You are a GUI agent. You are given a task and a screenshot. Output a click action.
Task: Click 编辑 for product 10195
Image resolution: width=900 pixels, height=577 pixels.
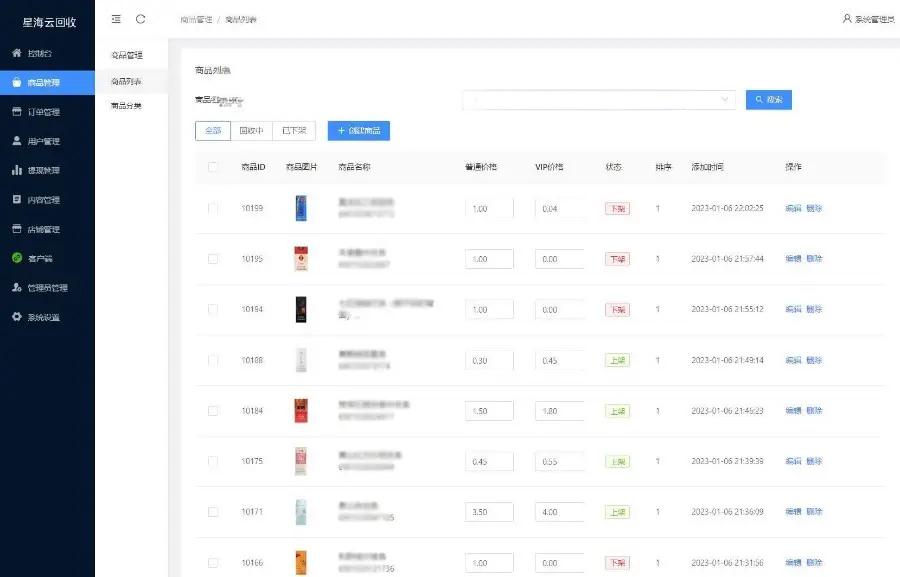click(793, 259)
